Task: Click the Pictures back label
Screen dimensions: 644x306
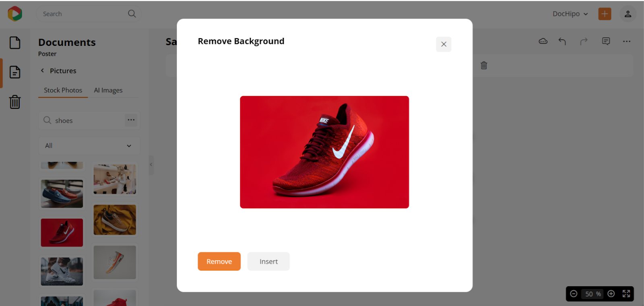Action: click(x=63, y=70)
